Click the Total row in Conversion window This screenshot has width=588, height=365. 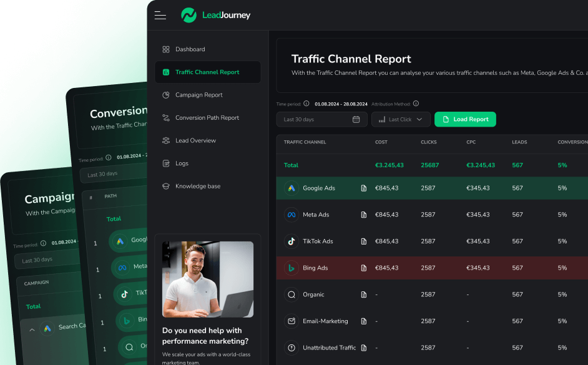pos(114,219)
